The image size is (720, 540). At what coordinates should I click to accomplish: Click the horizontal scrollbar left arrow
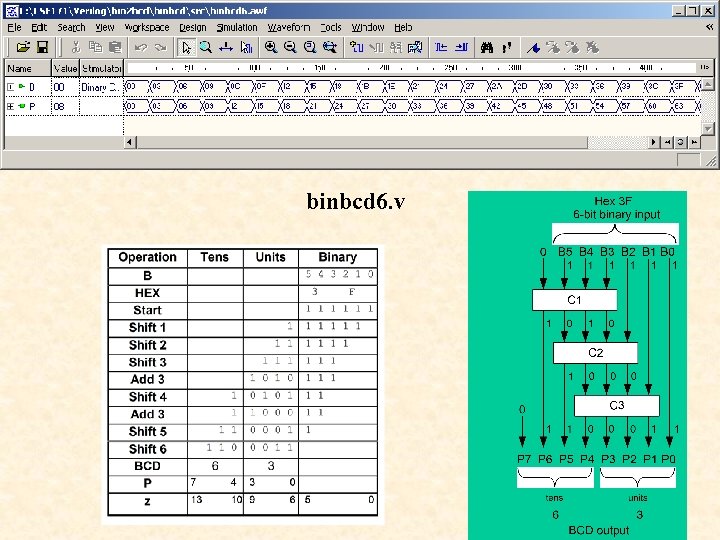click(130, 142)
